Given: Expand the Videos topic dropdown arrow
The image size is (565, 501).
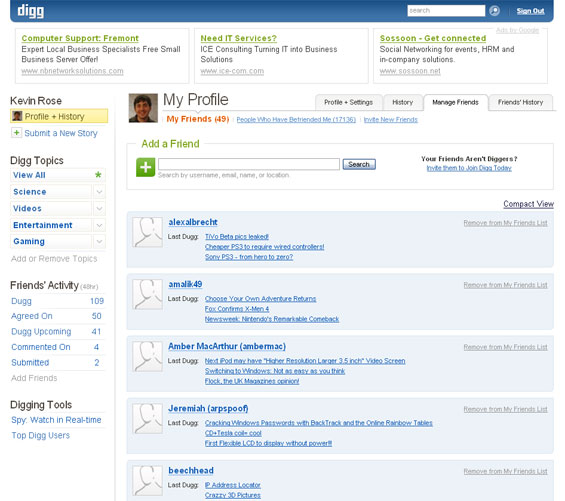Looking at the screenshot, I should (x=99, y=208).
